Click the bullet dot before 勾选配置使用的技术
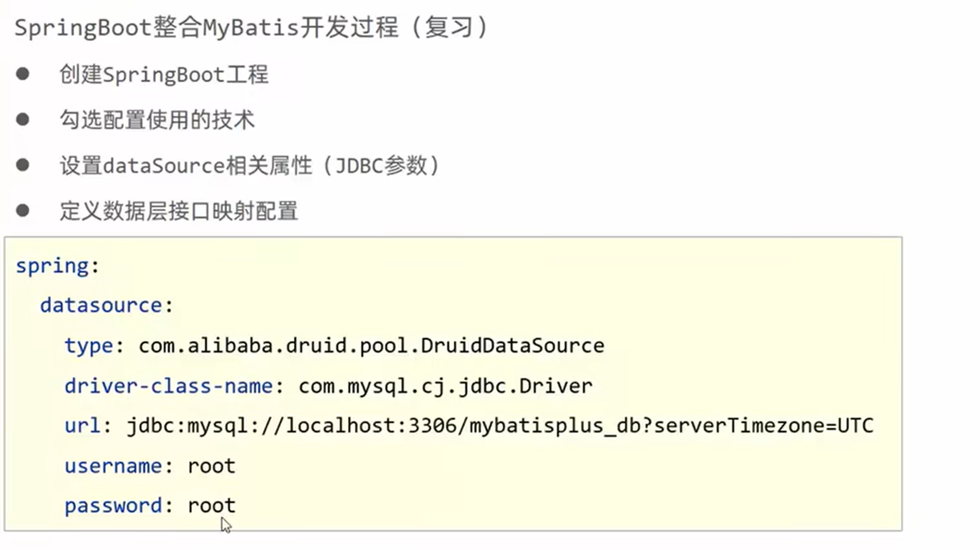Image resolution: width=980 pixels, height=550 pixels. (23, 120)
